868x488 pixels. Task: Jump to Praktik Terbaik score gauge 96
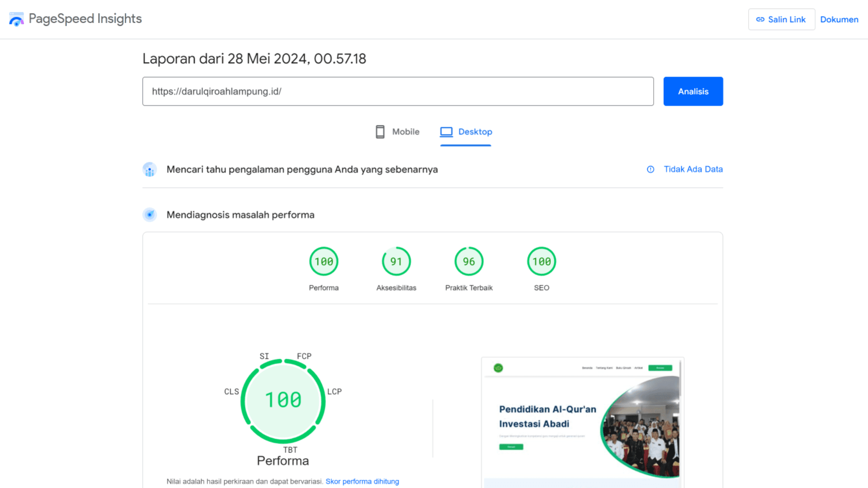click(469, 262)
